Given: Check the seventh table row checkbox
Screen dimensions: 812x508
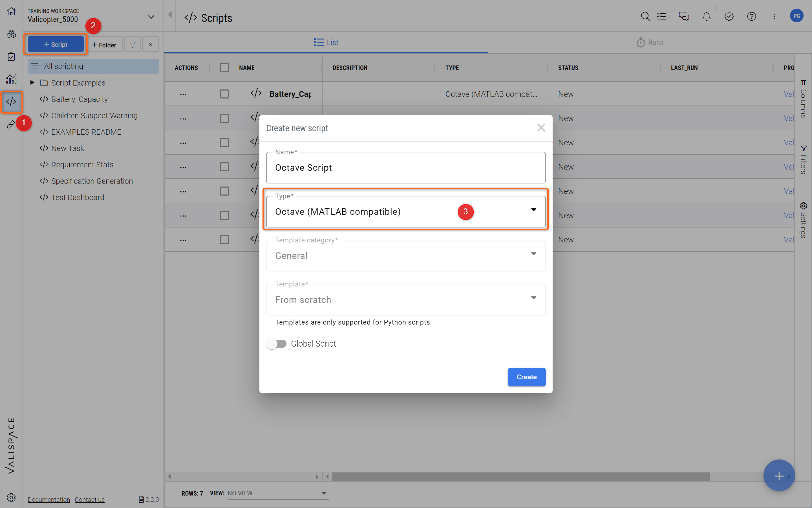Looking at the screenshot, I should pyautogui.click(x=224, y=240).
